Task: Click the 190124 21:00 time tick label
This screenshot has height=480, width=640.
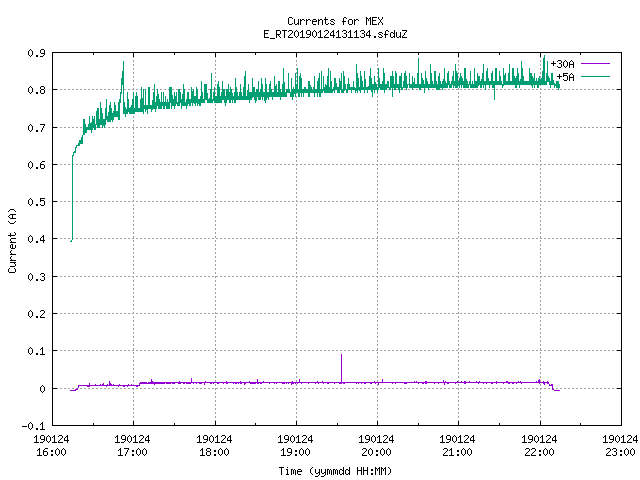Action: pos(457,446)
